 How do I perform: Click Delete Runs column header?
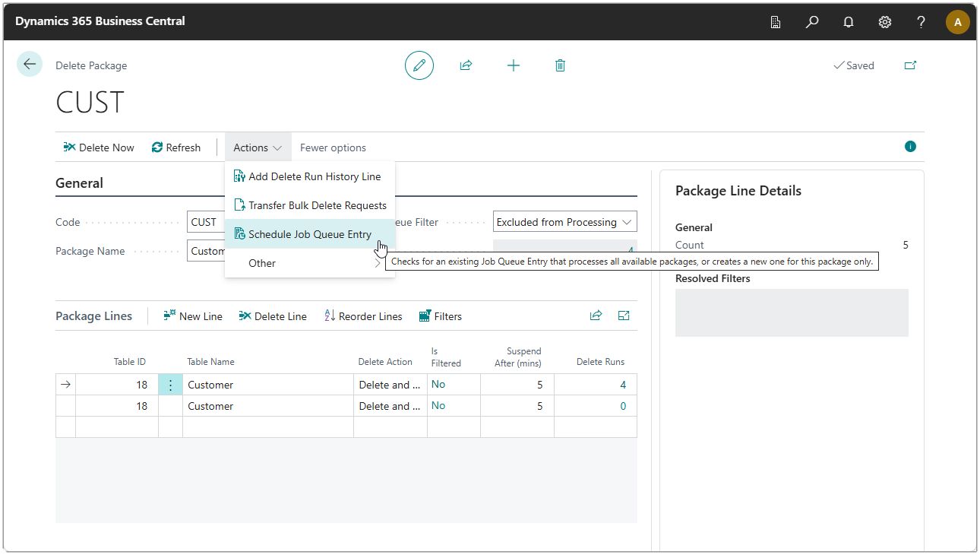[600, 362]
